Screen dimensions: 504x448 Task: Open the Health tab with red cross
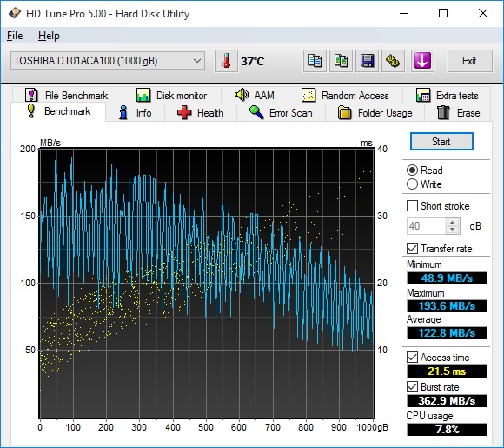tap(201, 113)
